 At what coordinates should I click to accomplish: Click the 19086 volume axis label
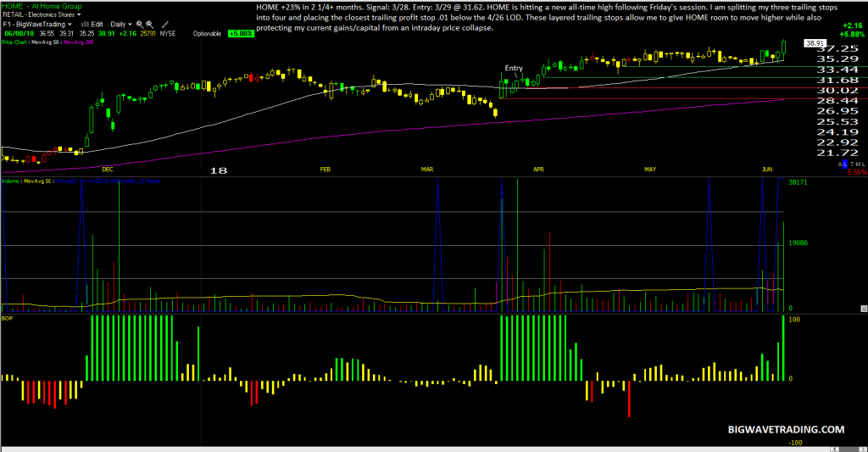pyautogui.click(x=798, y=243)
